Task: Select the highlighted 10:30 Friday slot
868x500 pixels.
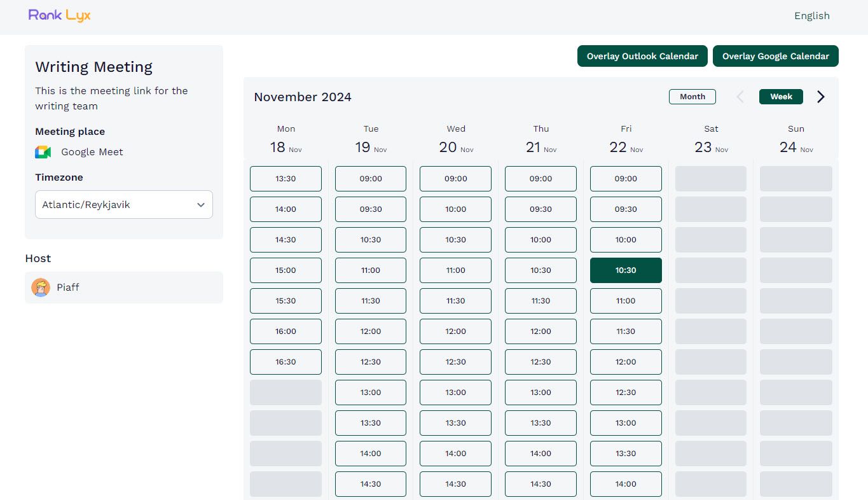Action: pos(626,270)
